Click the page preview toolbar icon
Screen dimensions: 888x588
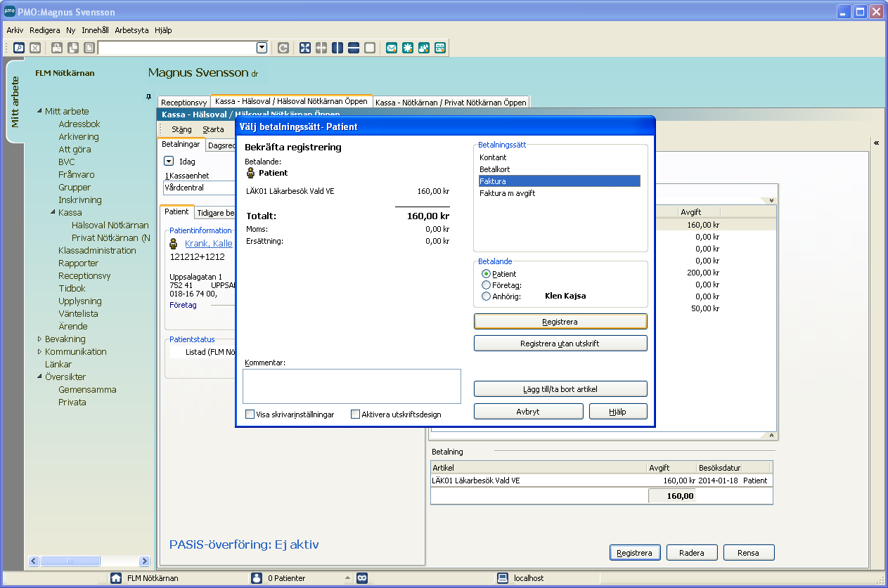(89, 48)
